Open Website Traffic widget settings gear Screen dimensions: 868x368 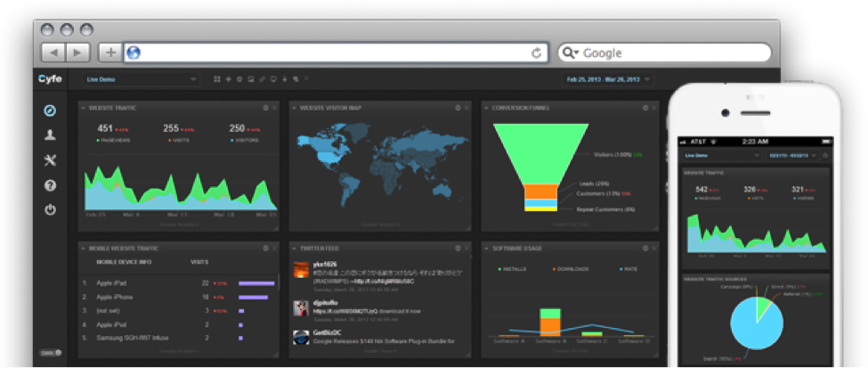(x=265, y=108)
